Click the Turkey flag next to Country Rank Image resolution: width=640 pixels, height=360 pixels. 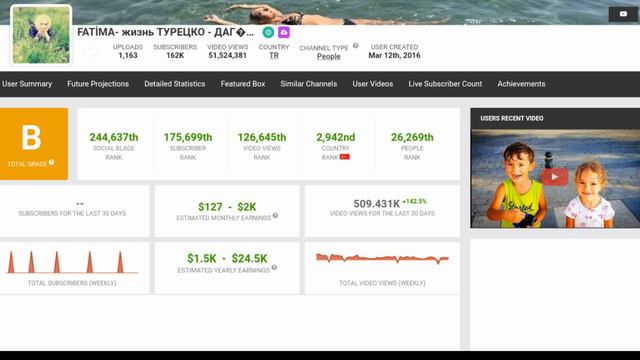pos(344,157)
